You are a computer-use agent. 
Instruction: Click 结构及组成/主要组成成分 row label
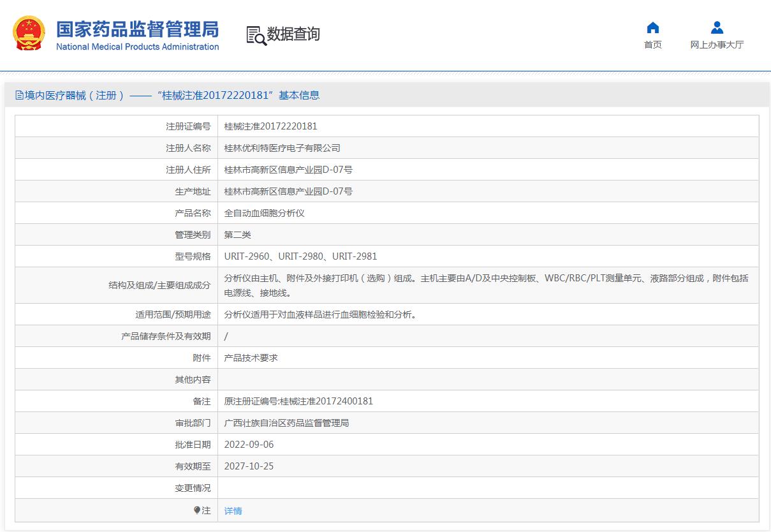(x=159, y=285)
